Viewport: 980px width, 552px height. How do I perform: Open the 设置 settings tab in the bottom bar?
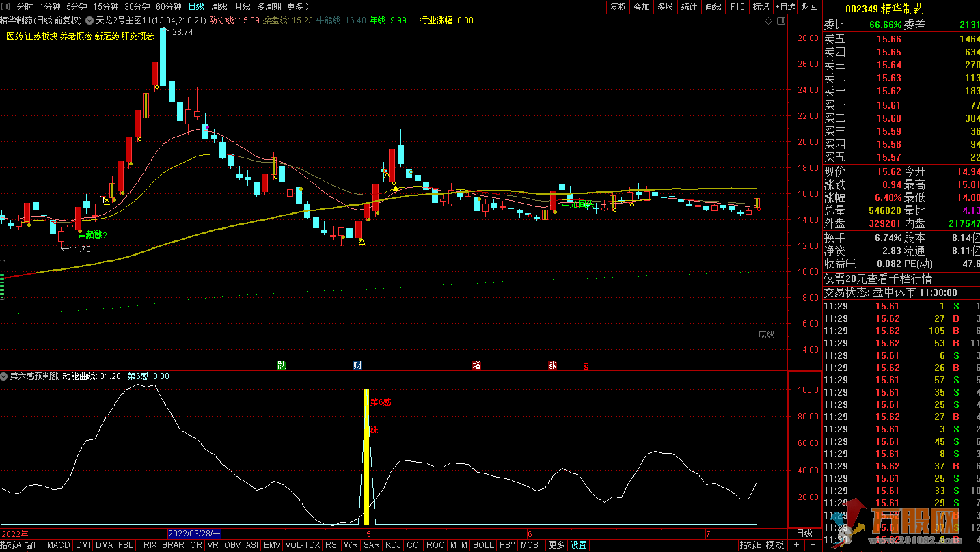(579, 545)
